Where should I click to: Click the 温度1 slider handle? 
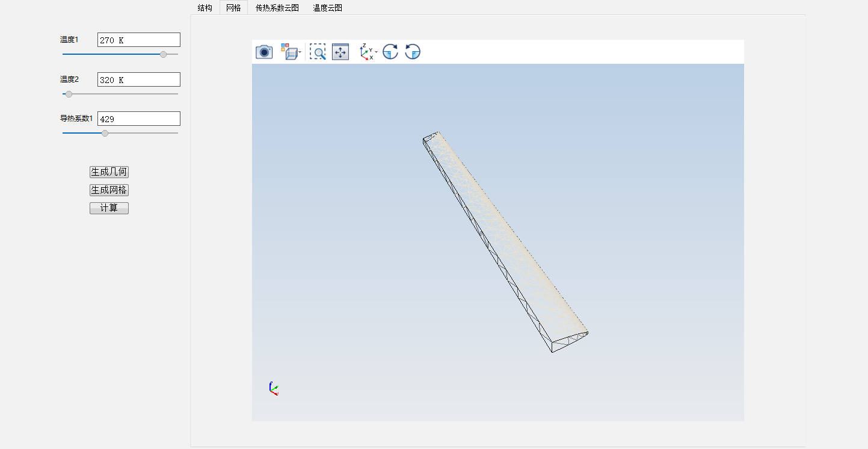163,54
